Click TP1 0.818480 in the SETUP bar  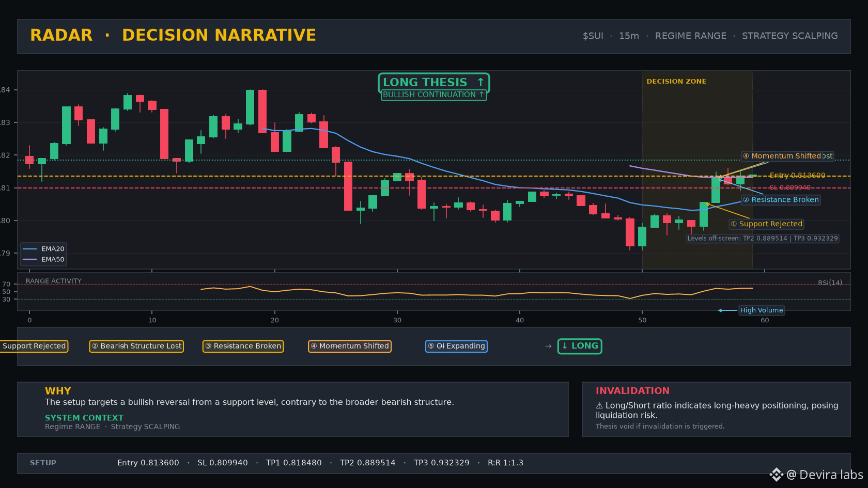(294, 463)
